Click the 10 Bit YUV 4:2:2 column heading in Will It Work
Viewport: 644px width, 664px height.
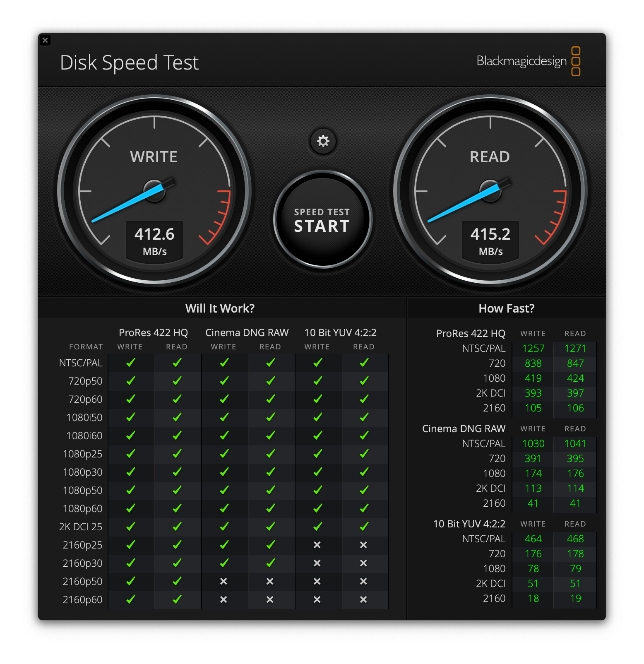coord(340,332)
